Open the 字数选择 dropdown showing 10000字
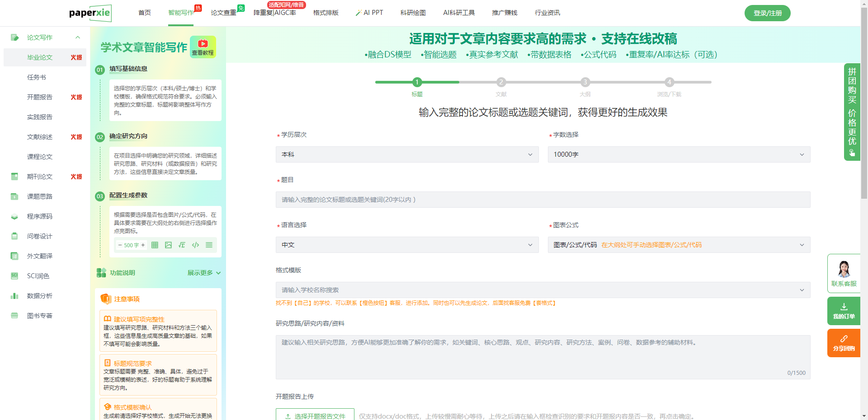Image resolution: width=868 pixels, height=420 pixels. [679, 154]
